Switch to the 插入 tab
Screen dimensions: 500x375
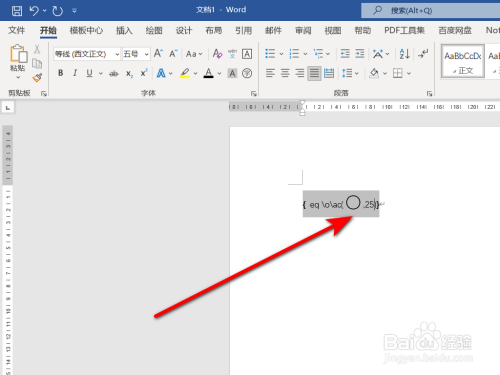click(x=124, y=30)
